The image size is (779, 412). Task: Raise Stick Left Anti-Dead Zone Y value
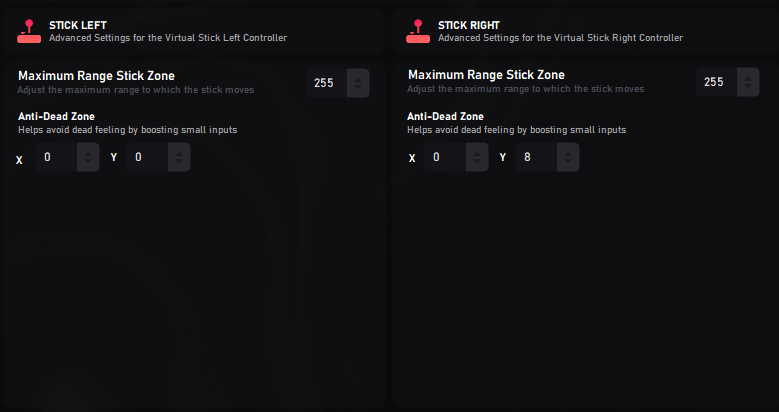point(178,152)
